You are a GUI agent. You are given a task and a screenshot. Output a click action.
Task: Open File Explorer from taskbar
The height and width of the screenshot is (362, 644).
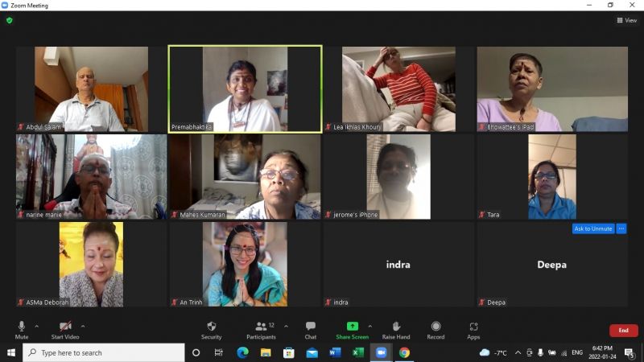tap(266, 352)
